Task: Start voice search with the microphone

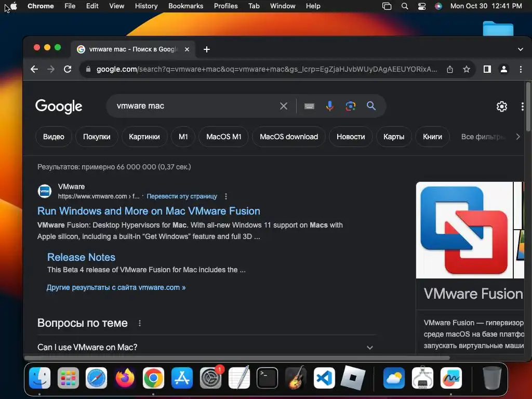Action: pyautogui.click(x=329, y=106)
